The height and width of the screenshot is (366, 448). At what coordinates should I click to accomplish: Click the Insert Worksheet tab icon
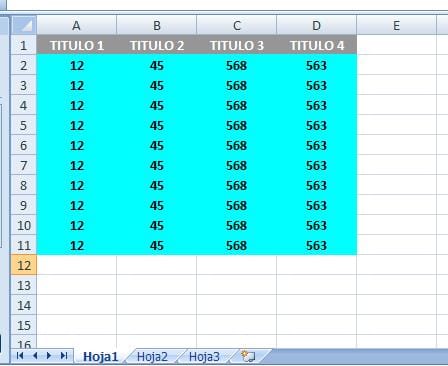tap(249, 356)
